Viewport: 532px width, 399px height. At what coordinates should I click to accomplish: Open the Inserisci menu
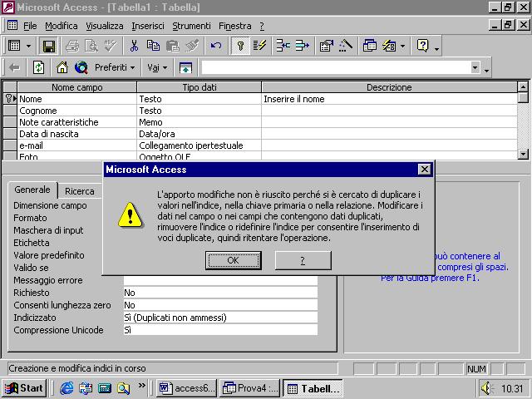(x=148, y=26)
